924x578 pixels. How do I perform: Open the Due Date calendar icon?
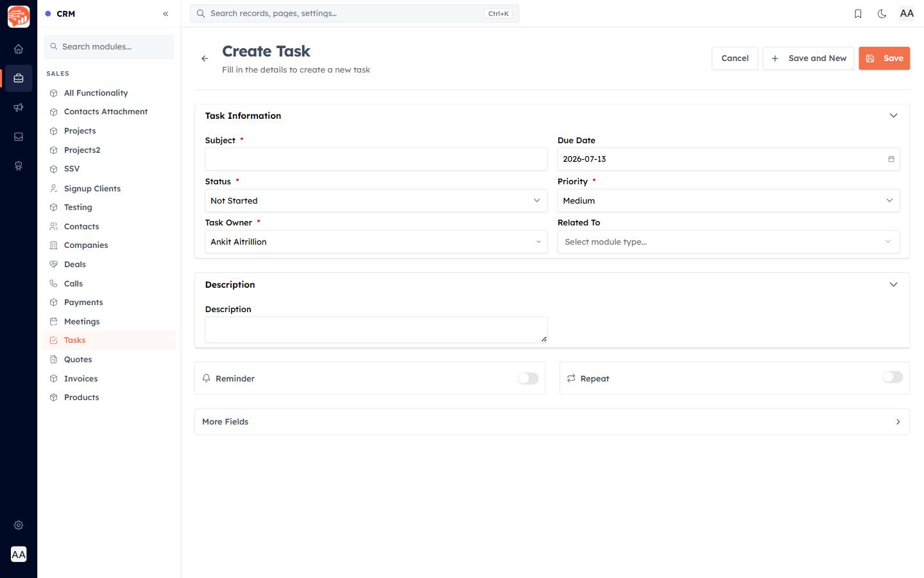tap(891, 159)
